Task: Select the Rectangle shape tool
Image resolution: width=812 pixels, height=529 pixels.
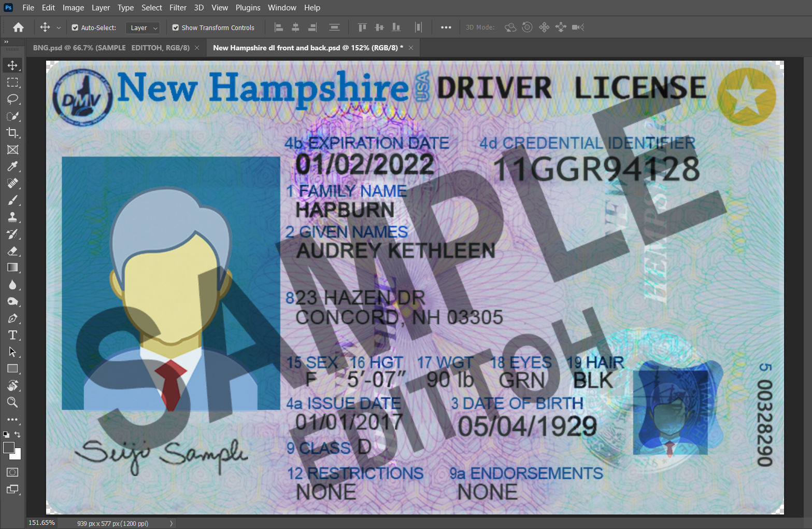Action: pyautogui.click(x=12, y=369)
